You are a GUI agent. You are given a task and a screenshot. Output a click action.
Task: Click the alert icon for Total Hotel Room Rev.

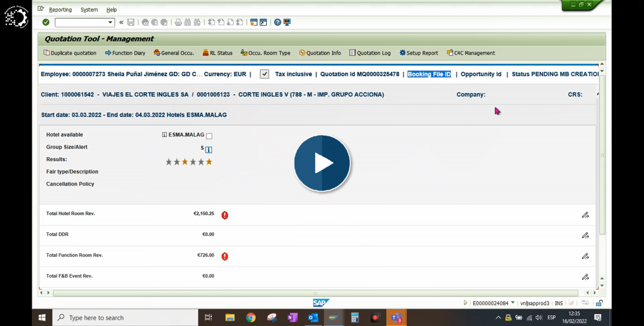pyautogui.click(x=225, y=215)
